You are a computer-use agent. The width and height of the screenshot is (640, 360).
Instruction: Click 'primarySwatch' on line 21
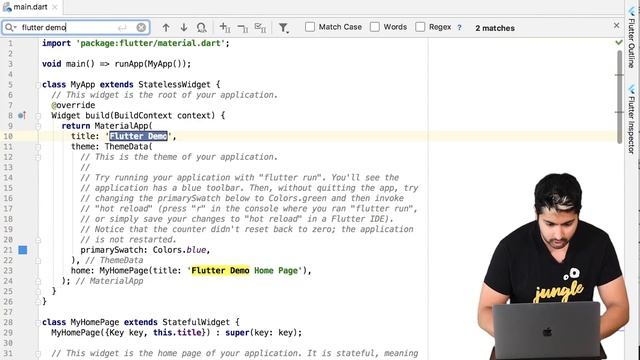click(x=112, y=250)
